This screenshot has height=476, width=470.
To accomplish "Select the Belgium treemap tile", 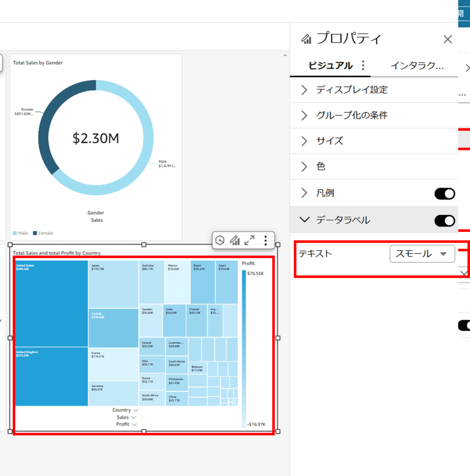I will [x=197, y=369].
